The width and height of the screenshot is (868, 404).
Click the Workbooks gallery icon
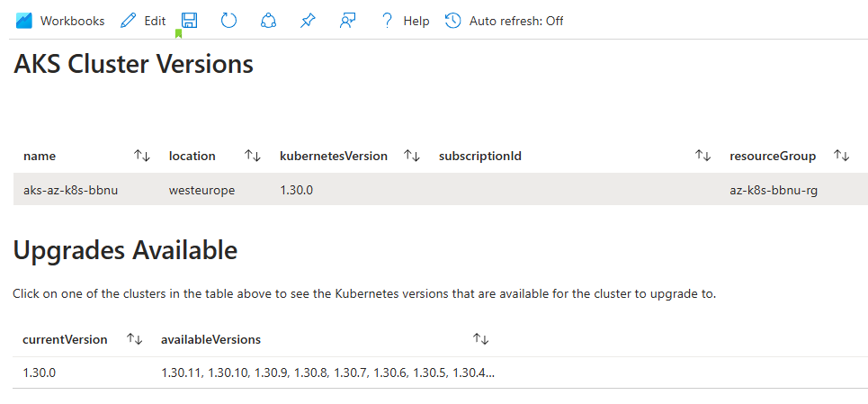pos(23,21)
